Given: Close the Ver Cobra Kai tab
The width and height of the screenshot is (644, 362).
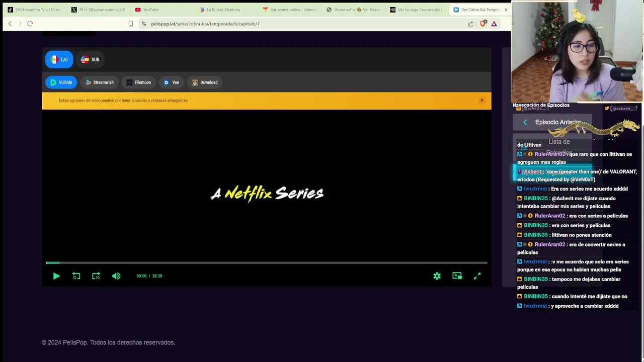Looking at the screenshot, I should coord(506,10).
